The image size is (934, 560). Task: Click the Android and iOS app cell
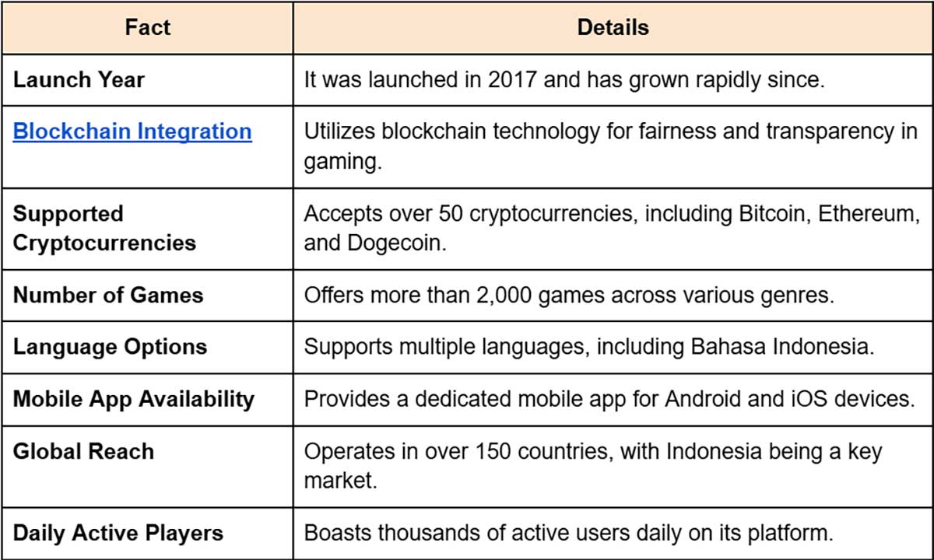tap(613, 399)
